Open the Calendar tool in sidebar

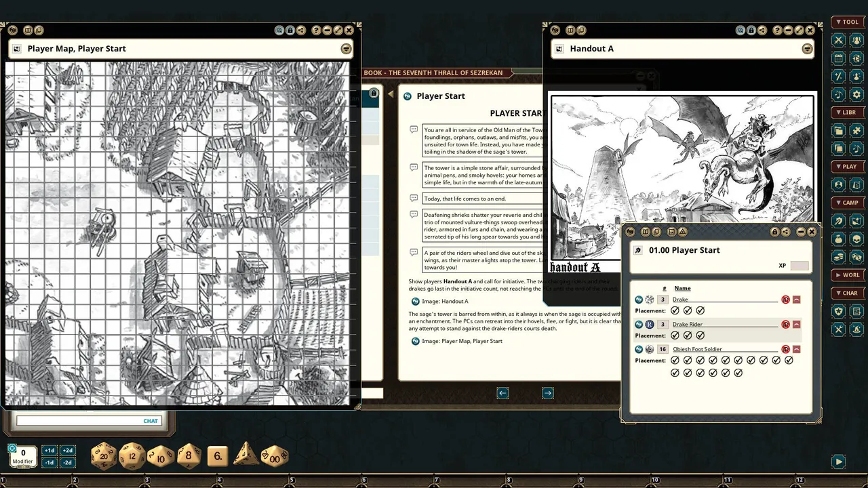[x=839, y=58]
